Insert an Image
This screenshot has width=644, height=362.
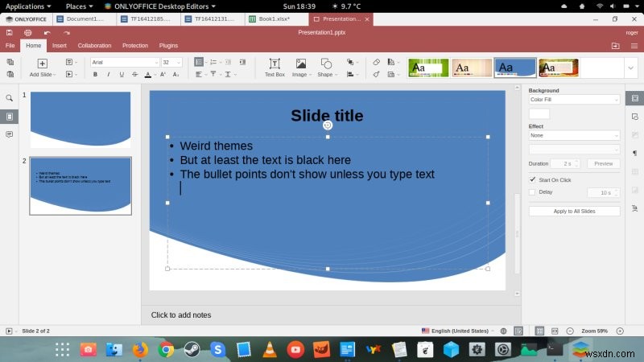click(301, 68)
